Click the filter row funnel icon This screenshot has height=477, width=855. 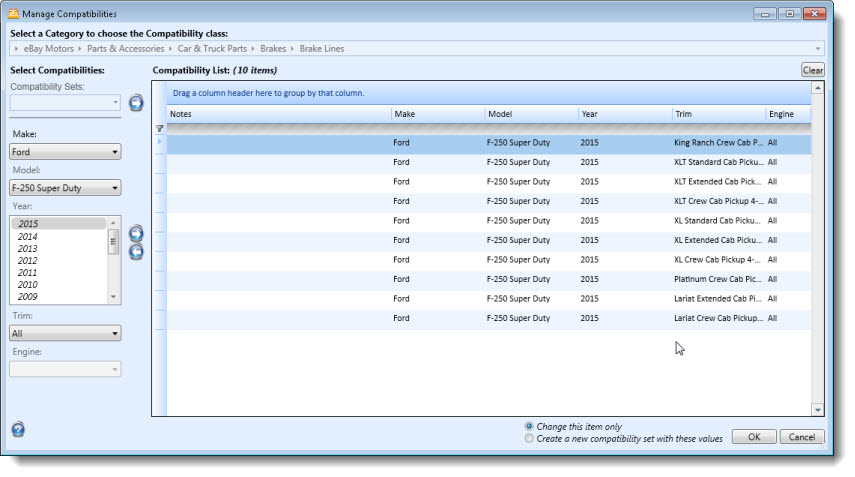click(159, 129)
